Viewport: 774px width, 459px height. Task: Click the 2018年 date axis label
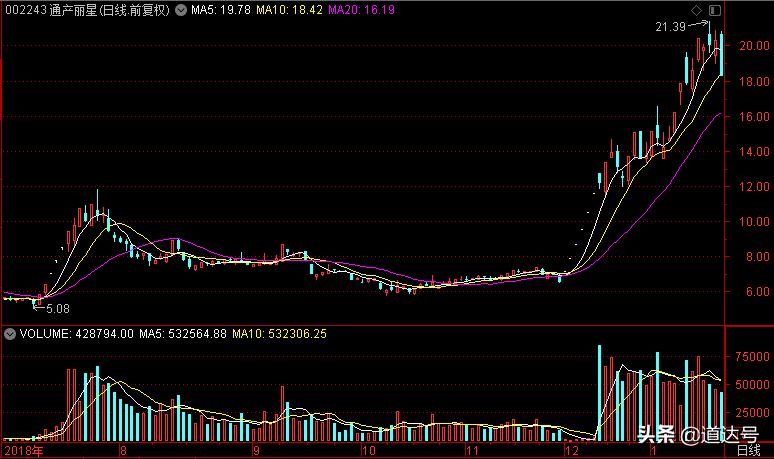24,451
